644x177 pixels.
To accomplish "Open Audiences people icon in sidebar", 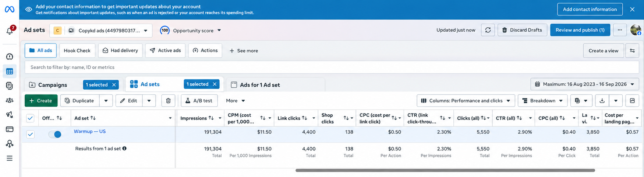I will tap(10, 100).
